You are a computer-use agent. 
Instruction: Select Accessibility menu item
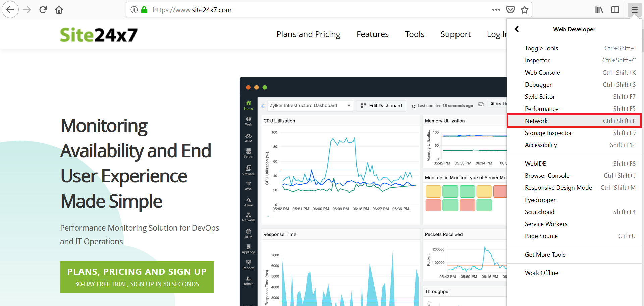[574, 145]
